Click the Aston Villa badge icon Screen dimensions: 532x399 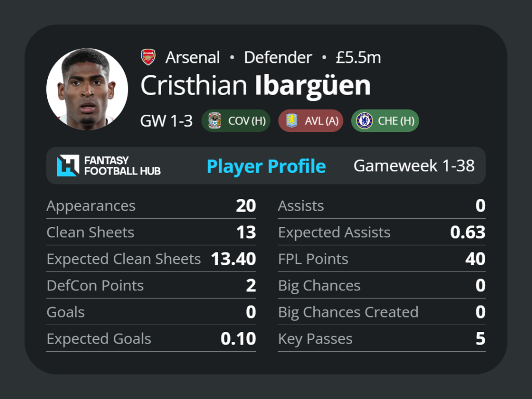tap(292, 121)
